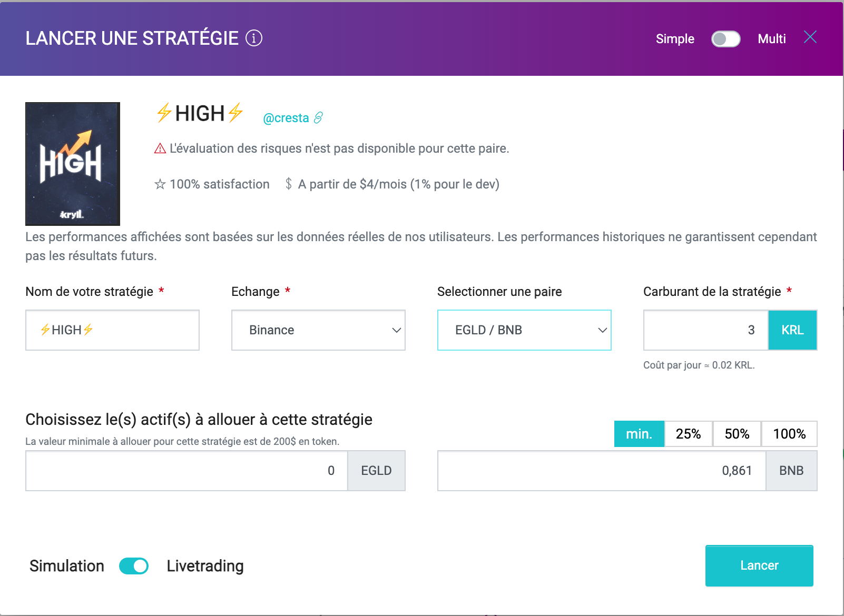Select the 25% allocation option
Screen dimensions: 844x616
click(x=689, y=434)
